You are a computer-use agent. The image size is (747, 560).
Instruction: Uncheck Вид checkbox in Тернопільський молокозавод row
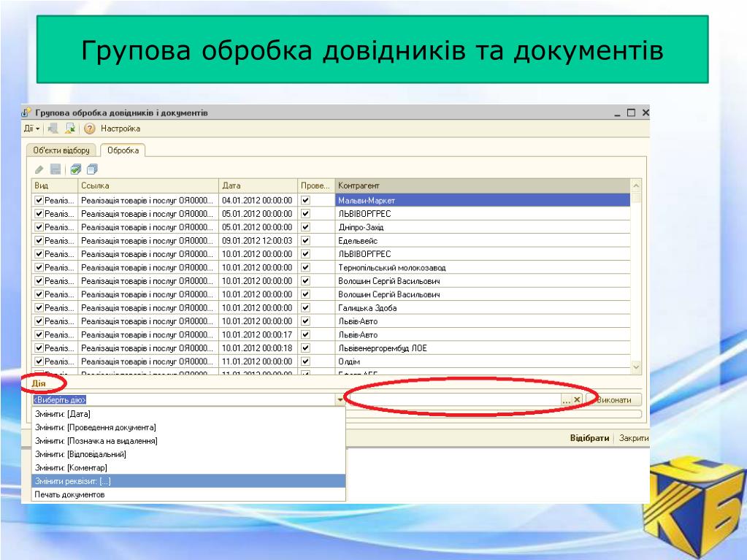pyautogui.click(x=39, y=268)
